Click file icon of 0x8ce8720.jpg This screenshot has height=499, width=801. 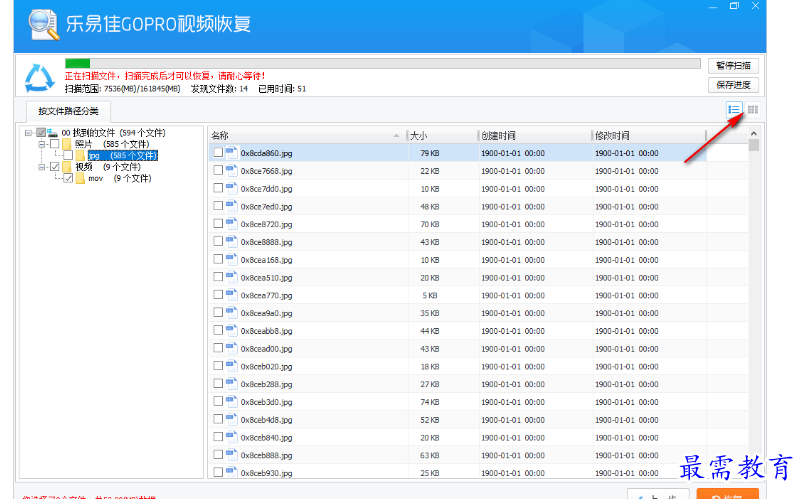point(232,224)
